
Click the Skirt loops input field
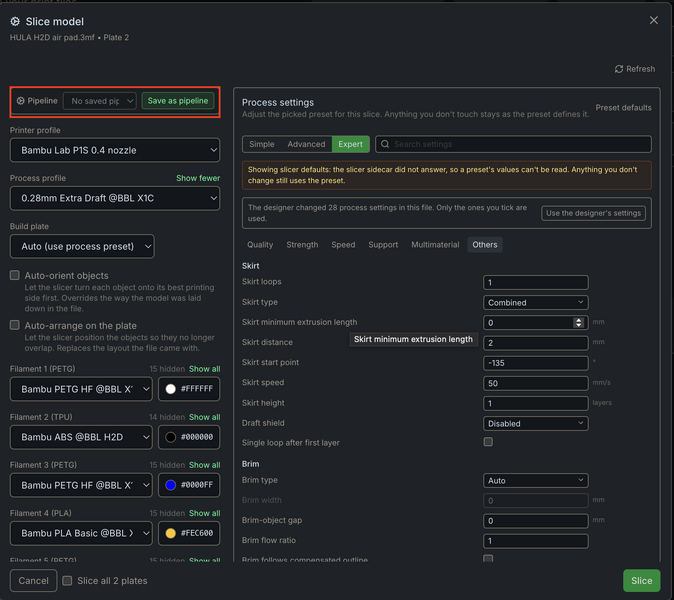(x=536, y=282)
